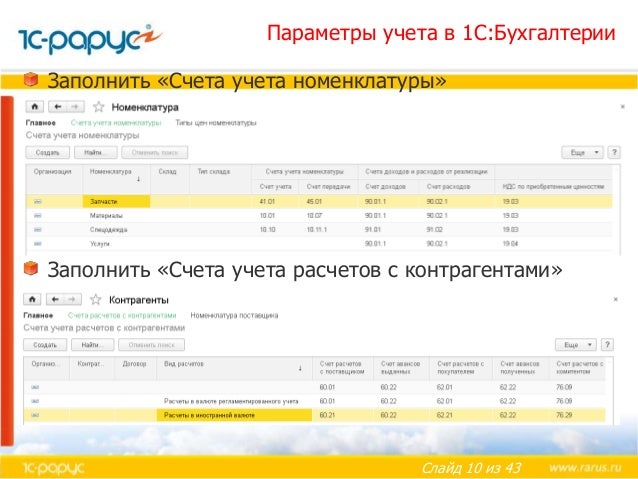Click Отменить поиск in Контрагенты window
The width and height of the screenshot is (638, 479).
tap(151, 345)
